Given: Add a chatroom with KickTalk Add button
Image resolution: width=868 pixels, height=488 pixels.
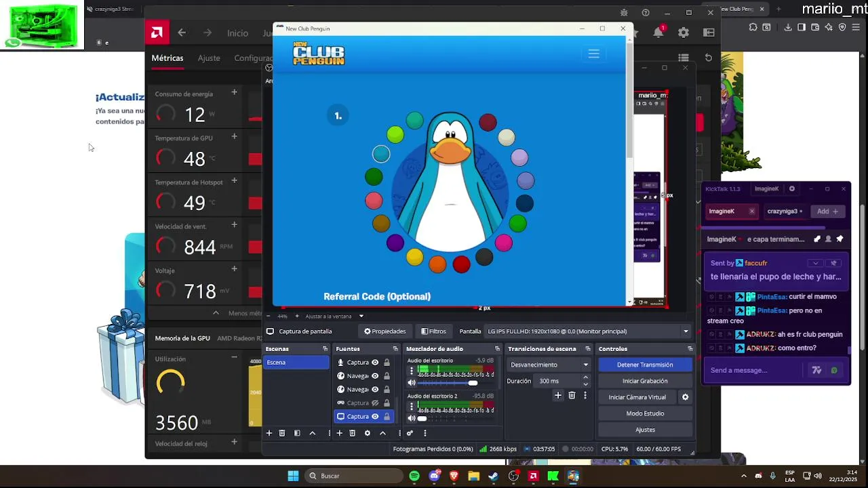Looking at the screenshot, I should 827,211.
